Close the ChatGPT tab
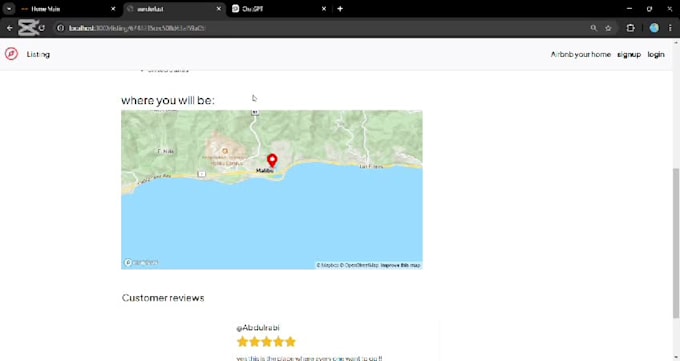Image resolution: width=680 pixels, height=361 pixels. click(324, 9)
